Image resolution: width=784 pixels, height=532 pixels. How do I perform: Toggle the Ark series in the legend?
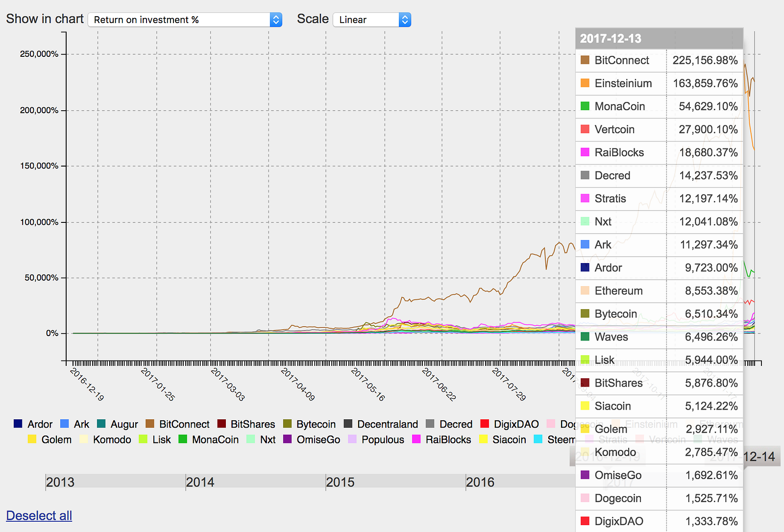click(x=74, y=424)
